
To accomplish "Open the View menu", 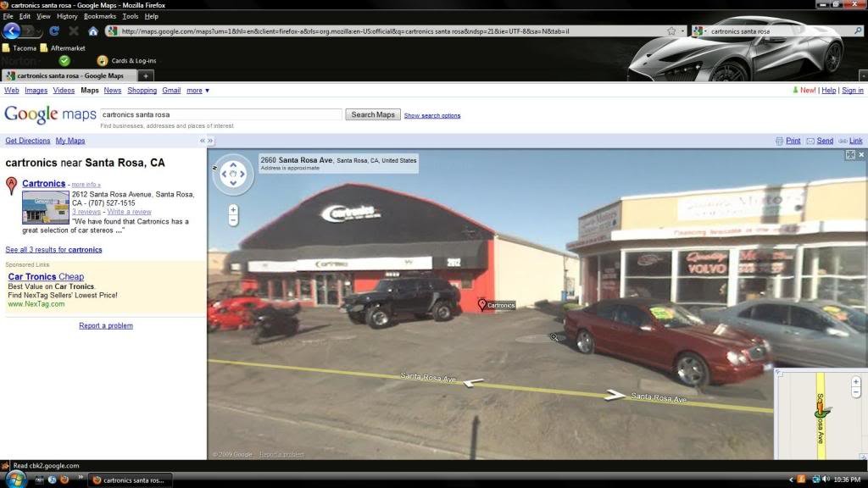I will coord(43,16).
